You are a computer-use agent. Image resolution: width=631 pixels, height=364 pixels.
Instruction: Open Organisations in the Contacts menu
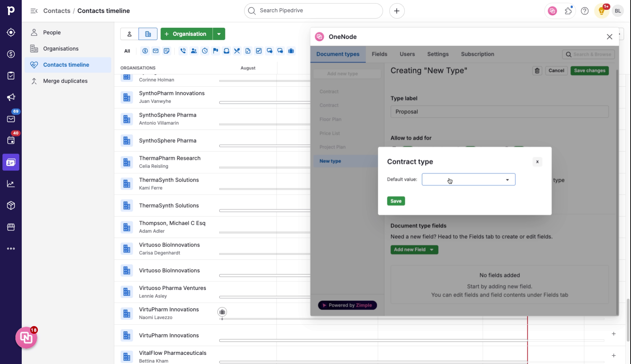[x=68, y=48]
